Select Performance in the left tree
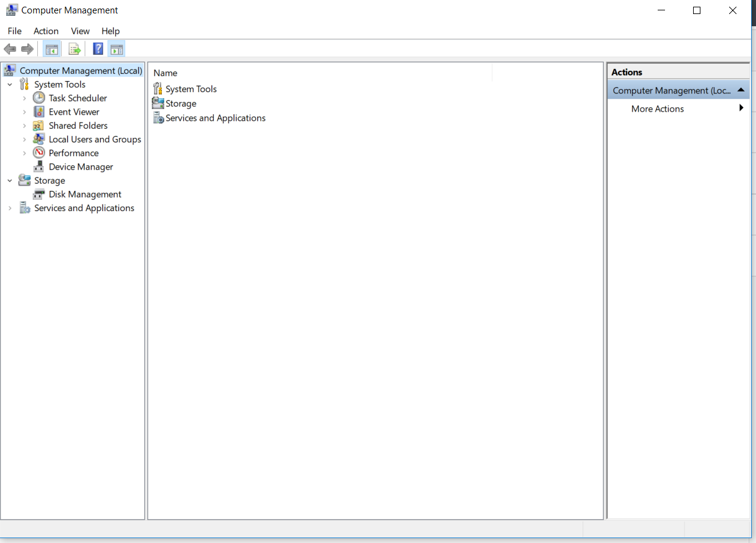Image resolution: width=756 pixels, height=543 pixels. [73, 153]
